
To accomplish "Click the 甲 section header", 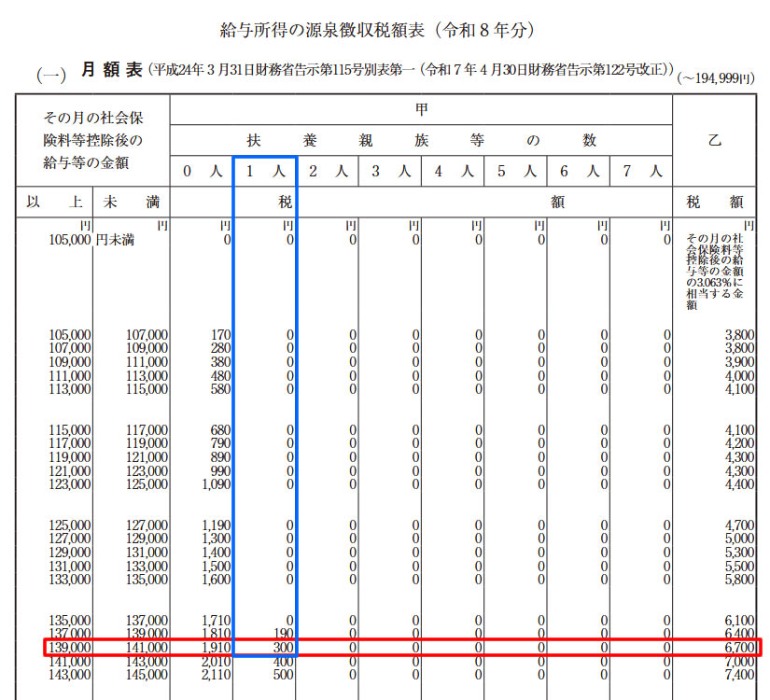I will point(421,109).
